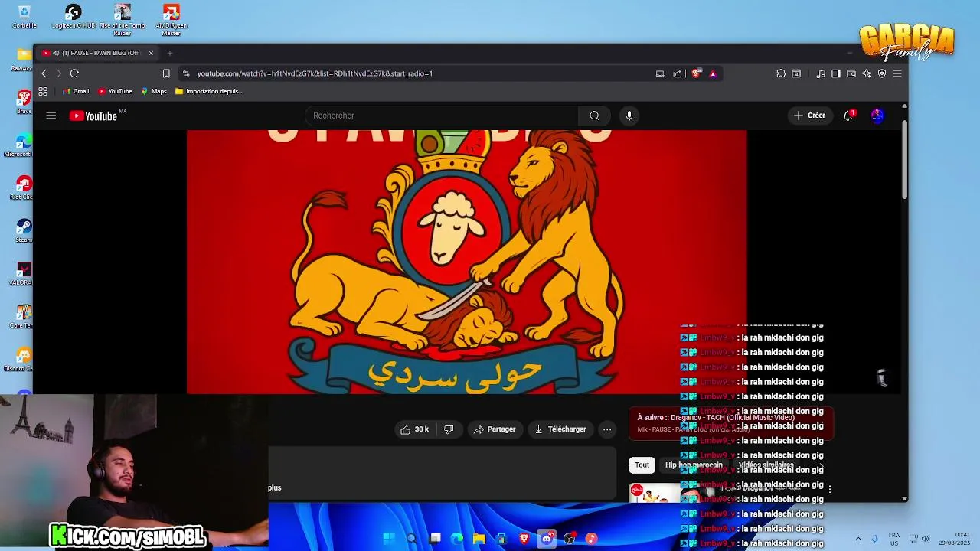Open the YouTube account avatar menu

(x=877, y=116)
